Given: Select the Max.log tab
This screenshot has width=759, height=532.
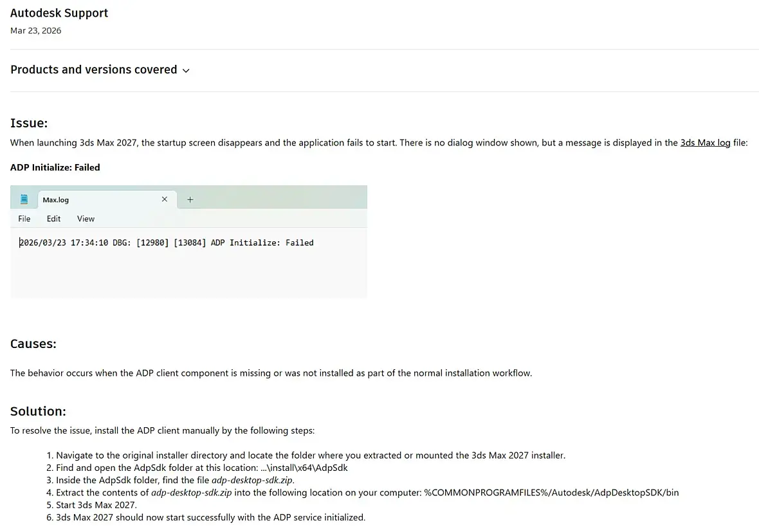Looking at the screenshot, I should pos(56,200).
